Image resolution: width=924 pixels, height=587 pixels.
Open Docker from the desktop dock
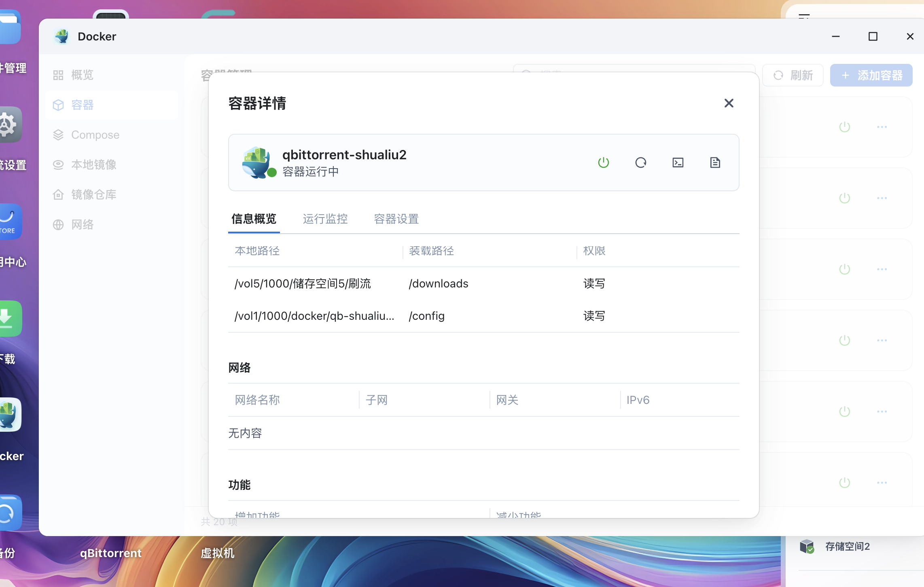(x=11, y=415)
